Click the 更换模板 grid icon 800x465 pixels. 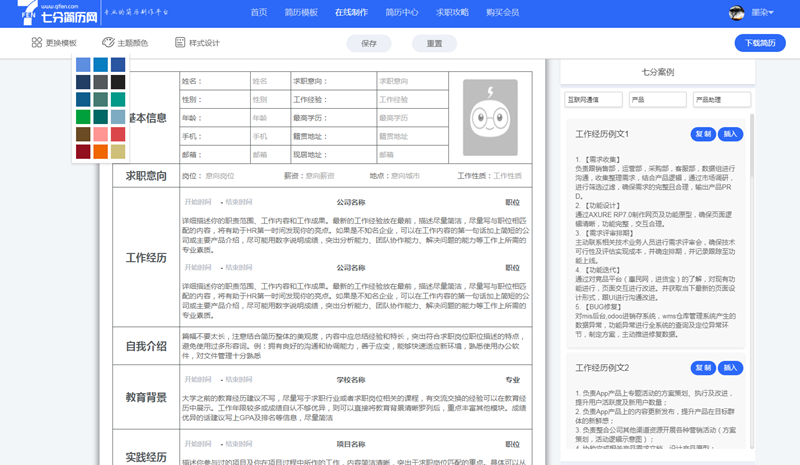(37, 42)
